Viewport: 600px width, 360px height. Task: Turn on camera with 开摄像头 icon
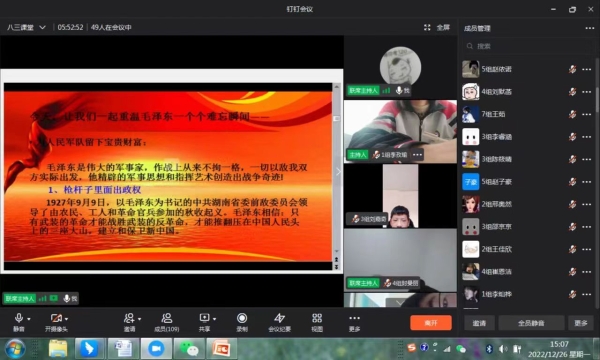[56, 318]
